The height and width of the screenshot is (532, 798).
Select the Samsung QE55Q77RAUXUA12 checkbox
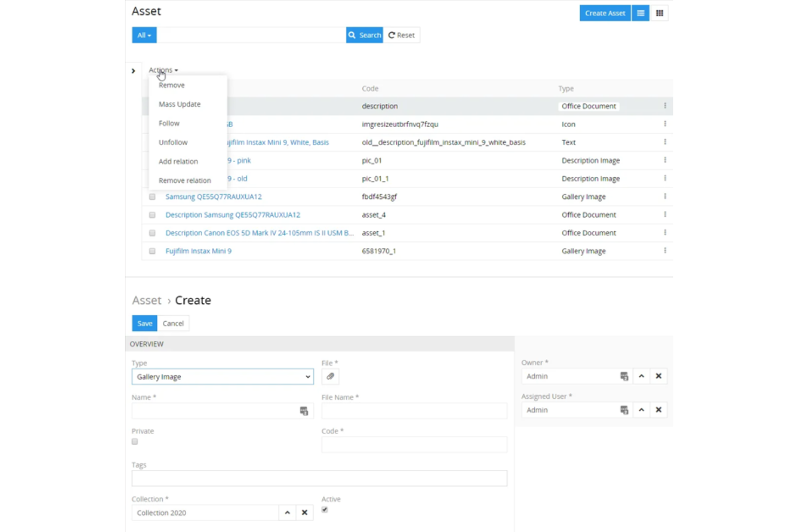coord(152,197)
